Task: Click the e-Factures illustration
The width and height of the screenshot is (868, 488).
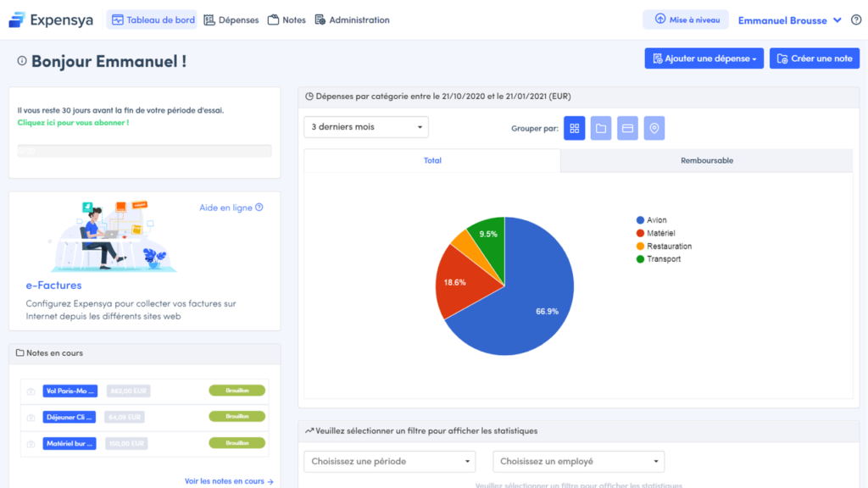Action: [x=113, y=236]
